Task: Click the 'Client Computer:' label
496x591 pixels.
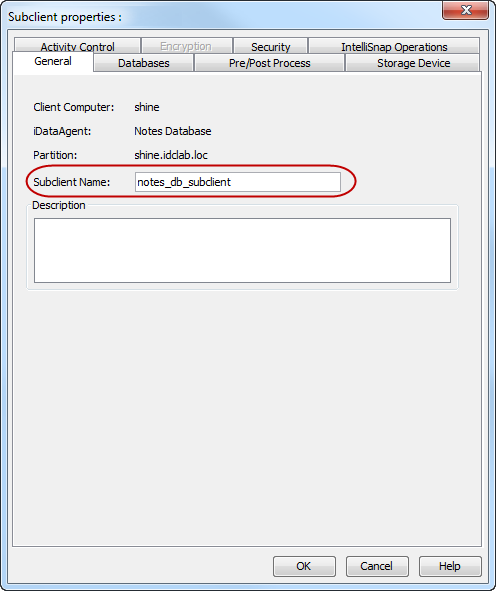Action: coord(73,107)
